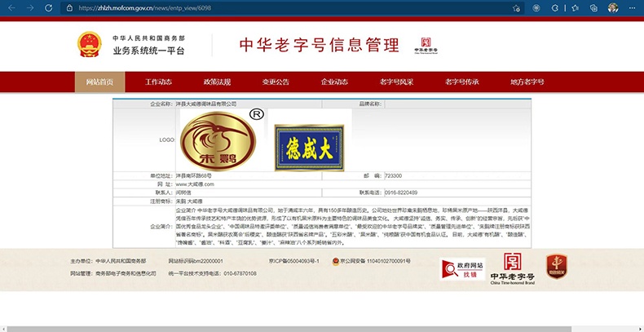Click the small China Time-honored Brand header logo
The image size is (644, 332).
[426, 46]
